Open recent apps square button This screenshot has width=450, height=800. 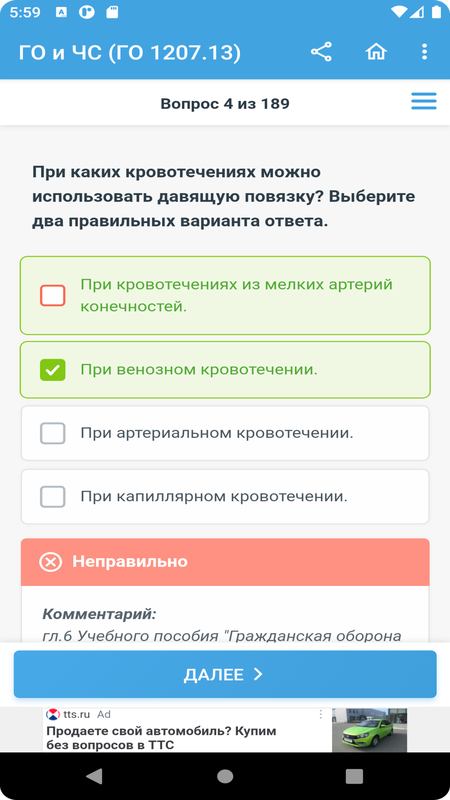(x=354, y=776)
